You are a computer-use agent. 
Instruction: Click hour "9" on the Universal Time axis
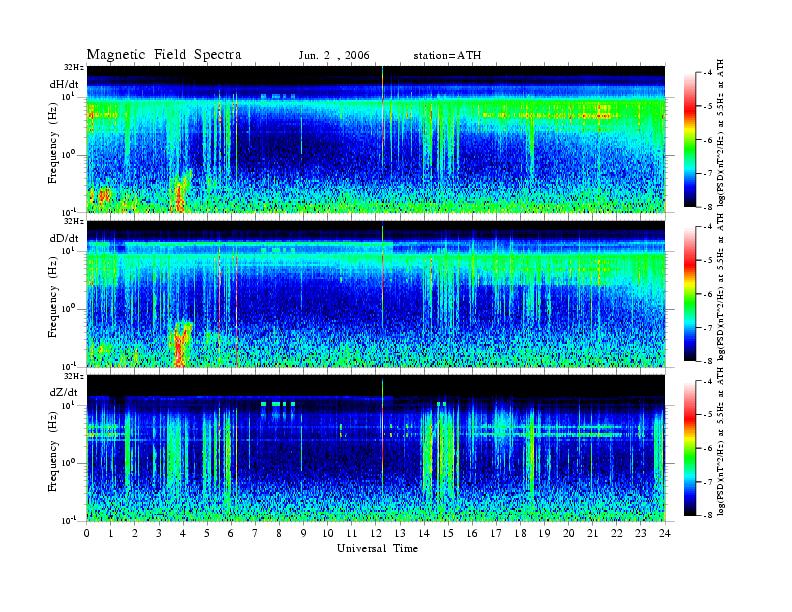tap(304, 533)
